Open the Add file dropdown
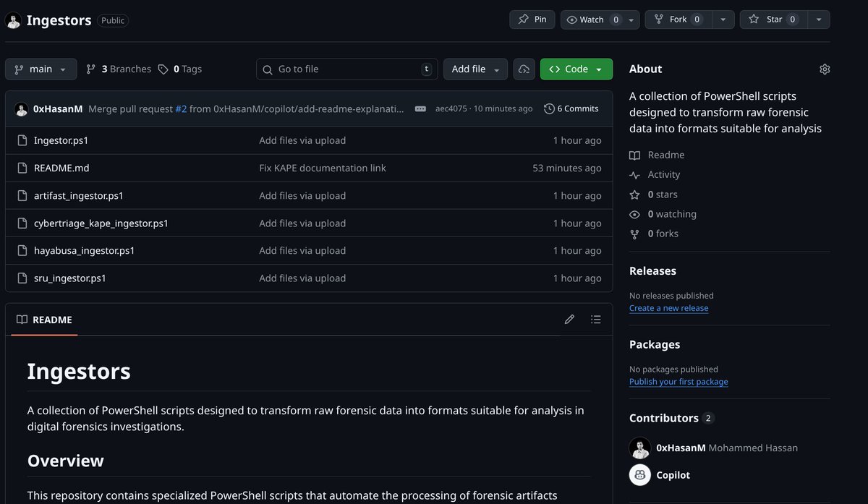868x504 pixels. (475, 69)
